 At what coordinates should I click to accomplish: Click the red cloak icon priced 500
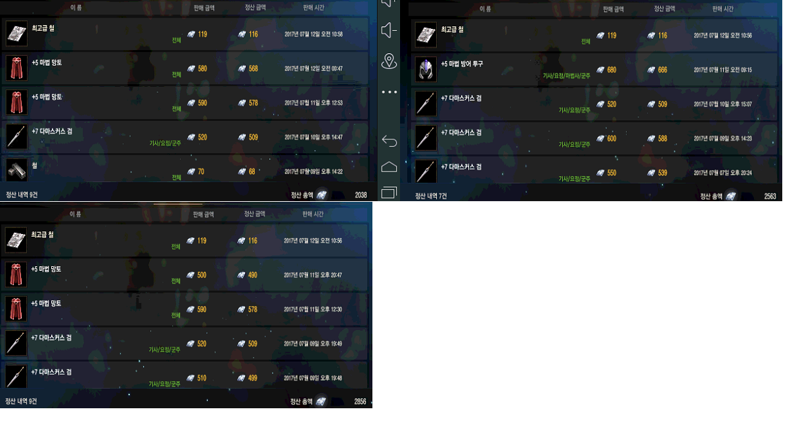point(16,274)
